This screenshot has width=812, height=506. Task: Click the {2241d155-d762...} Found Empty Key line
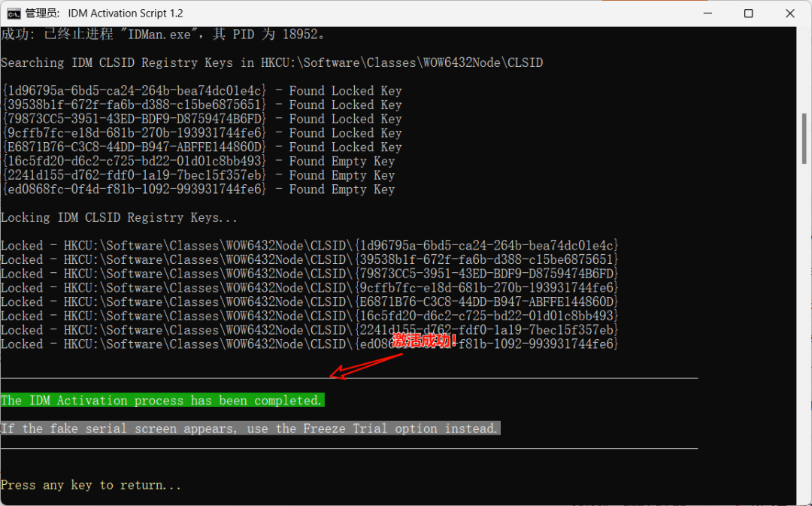(198, 175)
